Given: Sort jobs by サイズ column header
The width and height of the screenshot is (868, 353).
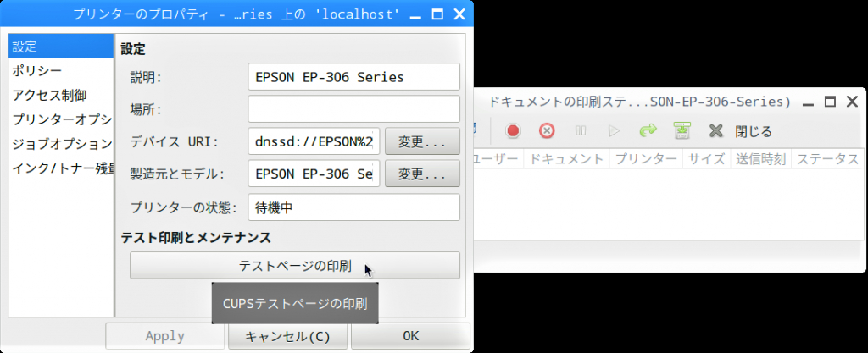Looking at the screenshot, I should 706,159.
